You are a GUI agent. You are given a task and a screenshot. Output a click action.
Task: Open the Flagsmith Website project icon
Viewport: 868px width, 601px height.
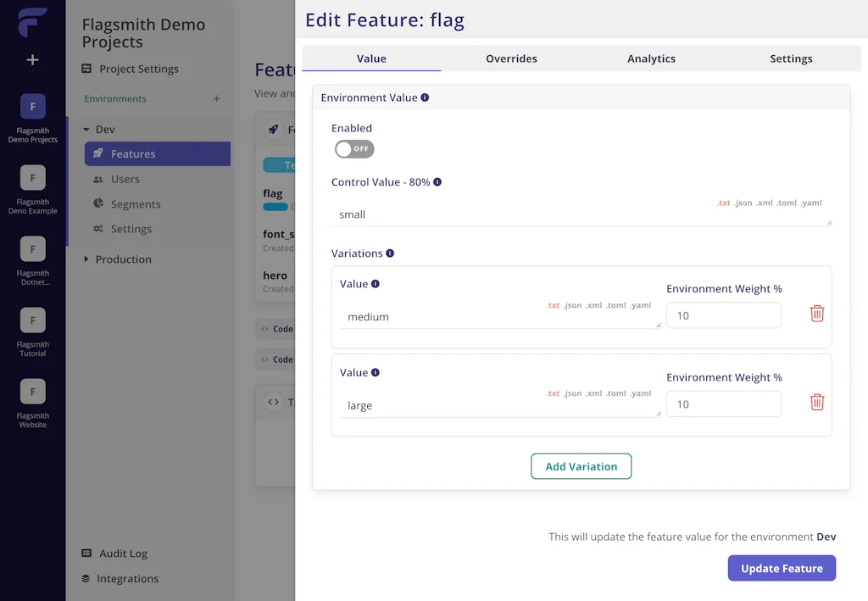click(32, 392)
